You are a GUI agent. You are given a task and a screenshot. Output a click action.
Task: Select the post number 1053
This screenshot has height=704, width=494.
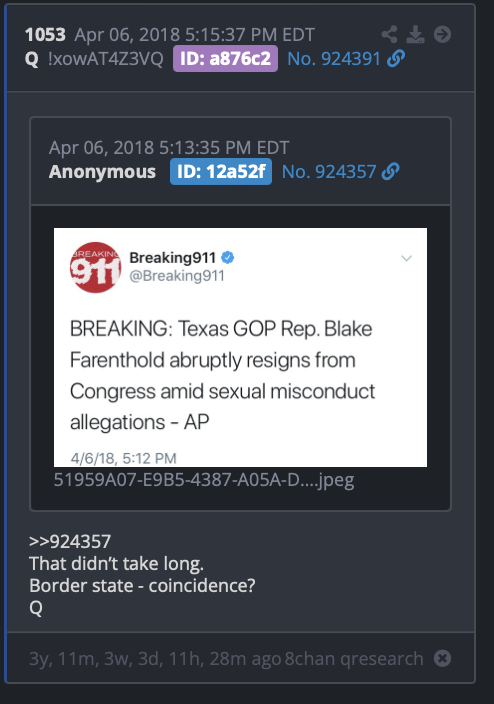tap(45, 35)
